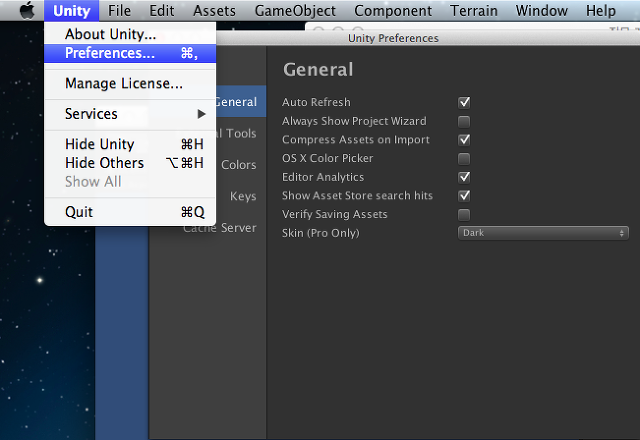Choose About Unity... from the menu
The height and width of the screenshot is (440, 640).
point(130,34)
